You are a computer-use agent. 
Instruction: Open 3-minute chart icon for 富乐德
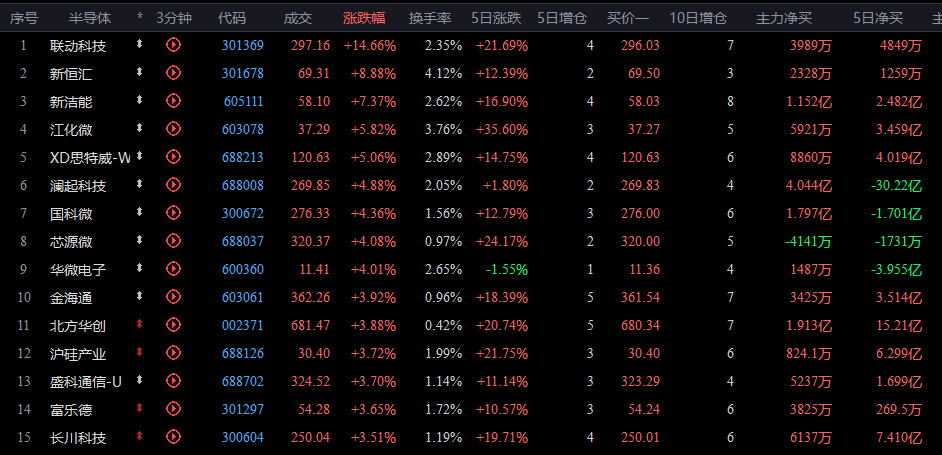(174, 409)
